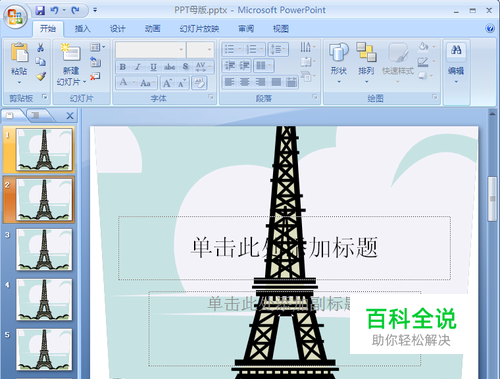
Task: Open Customize Quick Access Toolbar arrow
Action: (95, 10)
